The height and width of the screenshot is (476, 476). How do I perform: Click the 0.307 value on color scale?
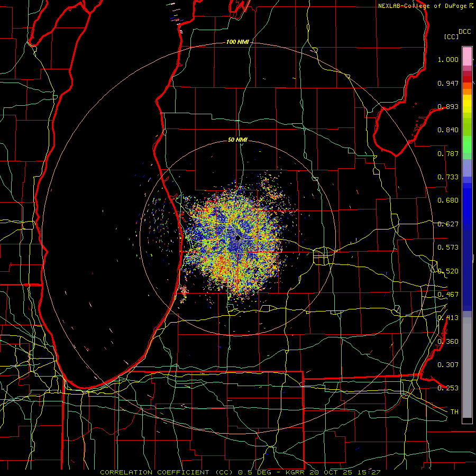point(448,365)
